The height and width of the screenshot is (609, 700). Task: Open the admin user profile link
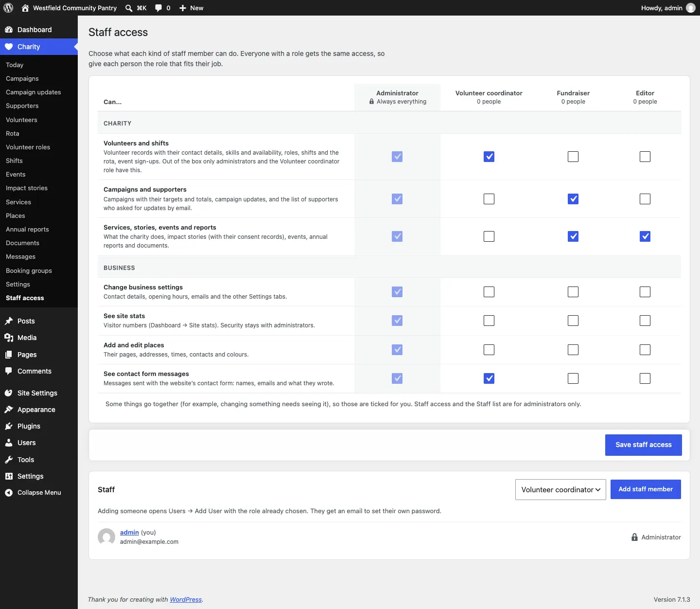point(129,532)
